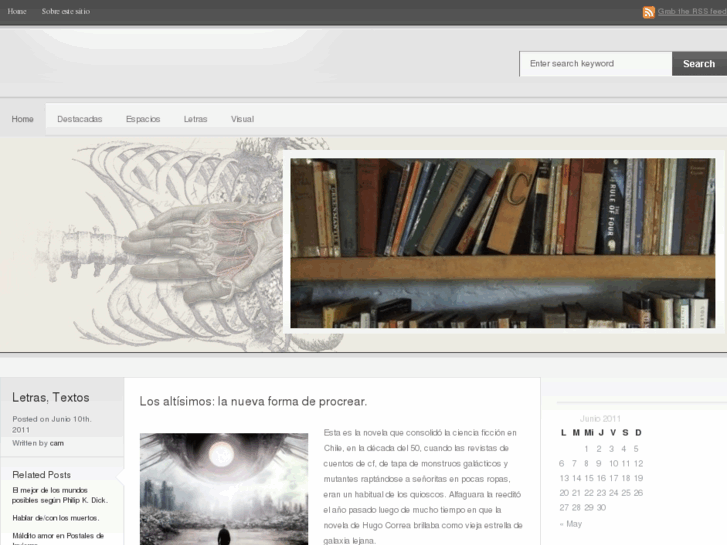The height and width of the screenshot is (545, 727).
Task: Open the Letras, Textos category heading
Action: point(51,397)
